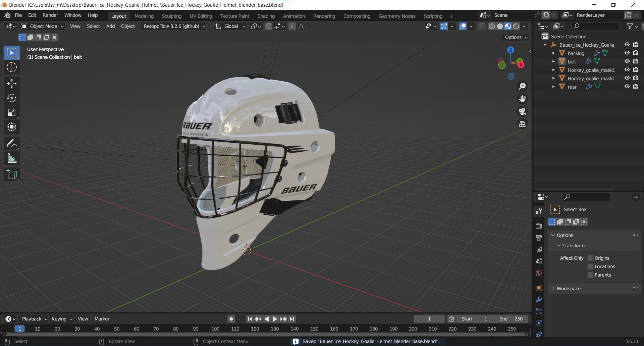The width and height of the screenshot is (644, 346).
Task: Open the File menu
Action: click(18, 15)
